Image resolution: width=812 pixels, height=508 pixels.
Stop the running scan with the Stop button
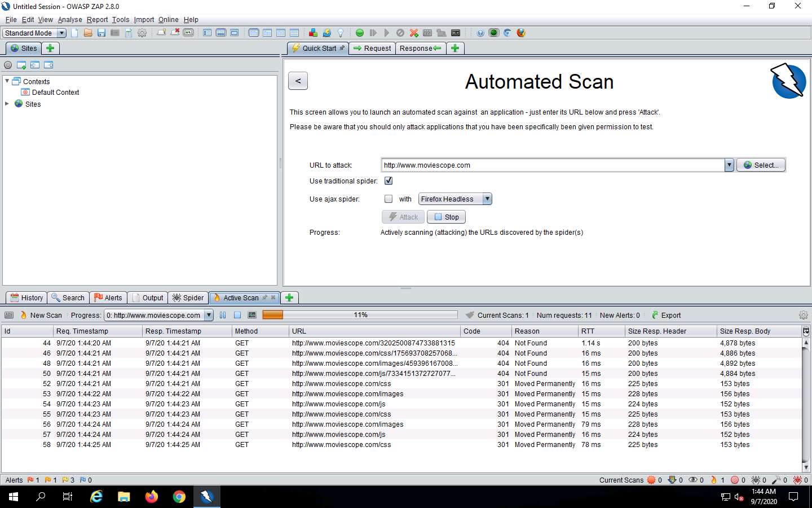pos(446,217)
